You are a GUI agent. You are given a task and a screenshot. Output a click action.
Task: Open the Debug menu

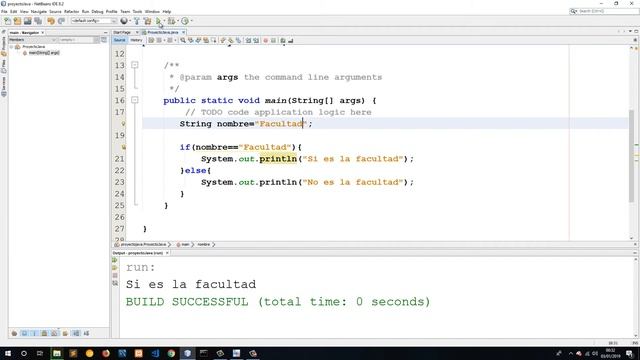tap(97, 11)
